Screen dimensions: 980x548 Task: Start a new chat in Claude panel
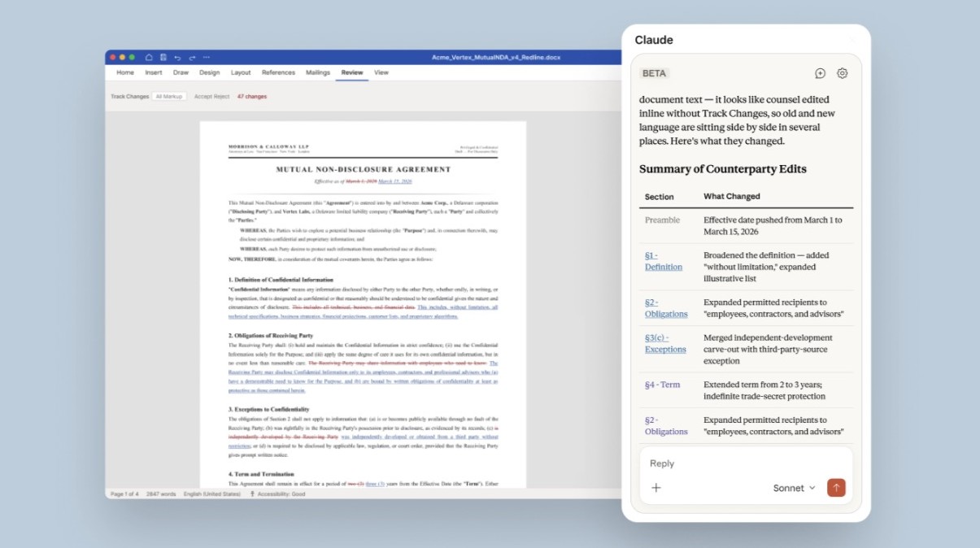coord(820,73)
